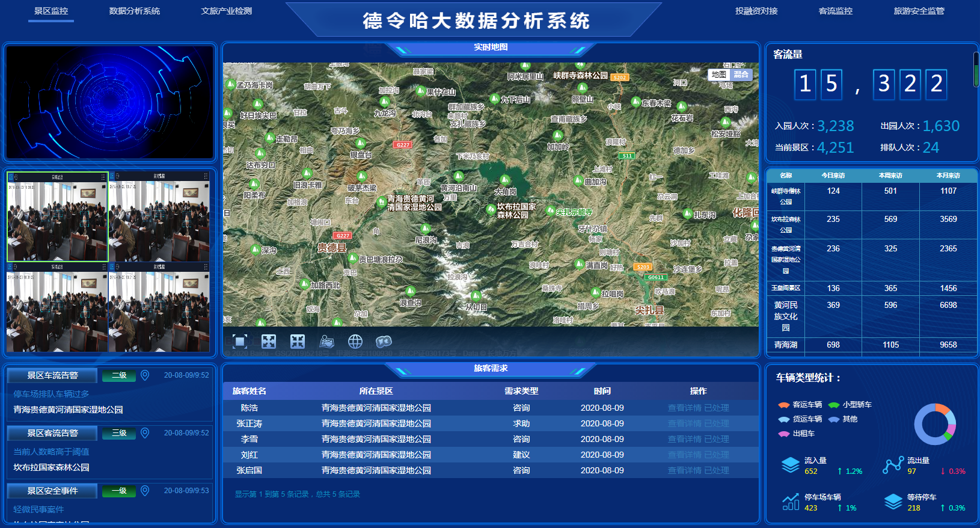Click the 贵德县 map label
980x528 pixels.
coord(332,248)
